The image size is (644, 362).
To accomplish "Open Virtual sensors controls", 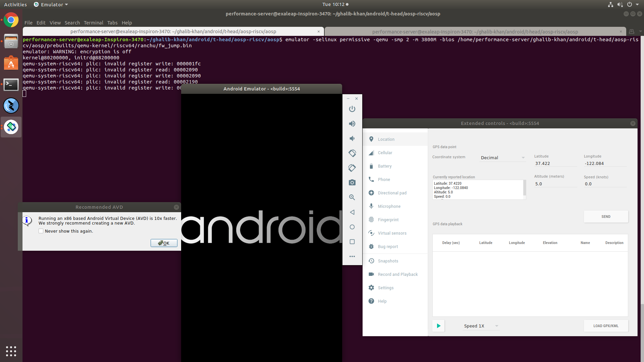I will click(391, 233).
